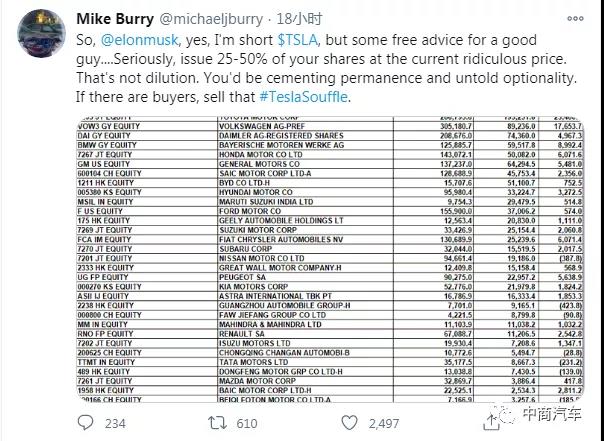Click the 2,497 likes count
The width and height of the screenshot is (604, 441).
coord(385,423)
